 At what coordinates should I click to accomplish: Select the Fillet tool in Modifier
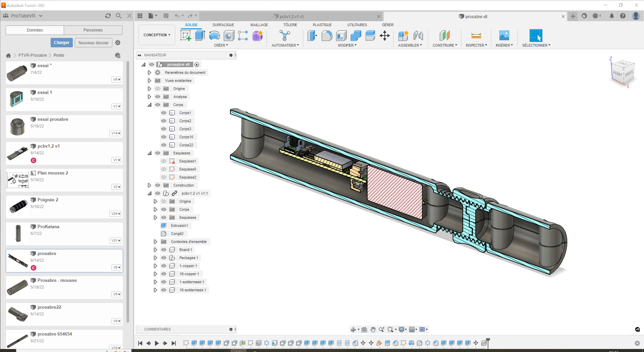(327, 35)
